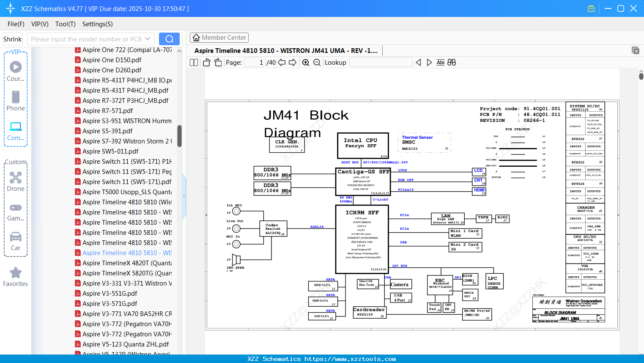Screen dimensions: 644x363
Task: Toggle the Abi text match option
Action: [x=440, y=63]
